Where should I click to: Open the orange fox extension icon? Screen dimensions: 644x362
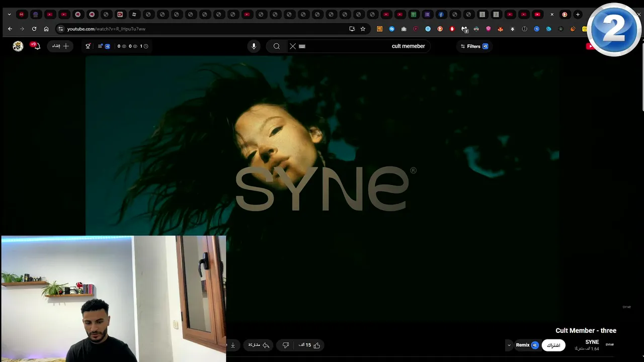coord(500,29)
